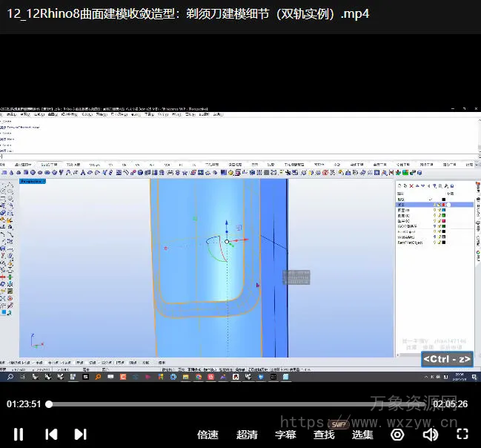Click the Ctrl - z keystroke overlay
Screen dimensions: 481x448
pos(447,359)
